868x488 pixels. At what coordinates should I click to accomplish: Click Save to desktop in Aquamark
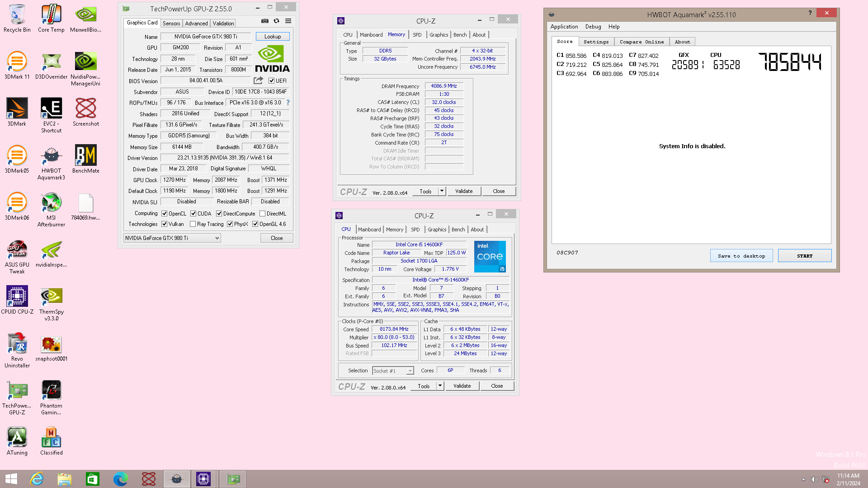point(741,256)
